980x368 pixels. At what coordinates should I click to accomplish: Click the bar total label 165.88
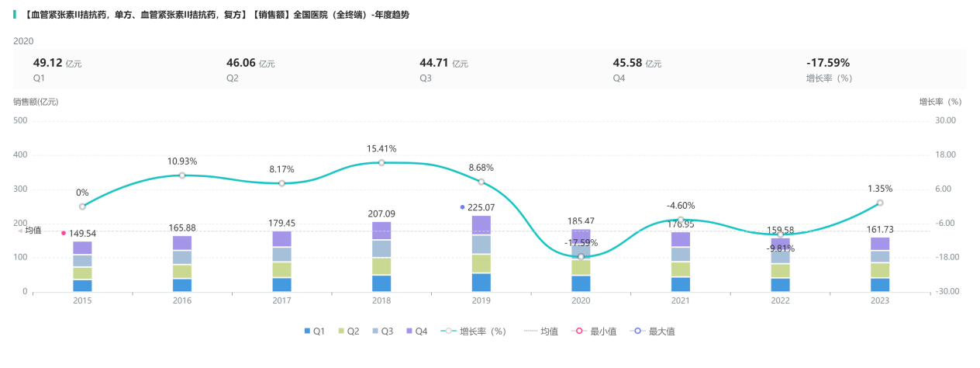182,227
